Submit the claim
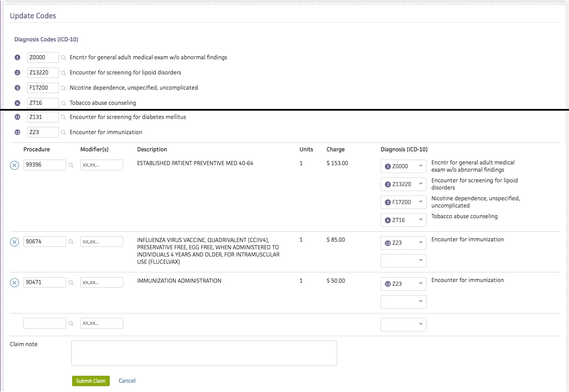The width and height of the screenshot is (569, 392). coord(91,381)
